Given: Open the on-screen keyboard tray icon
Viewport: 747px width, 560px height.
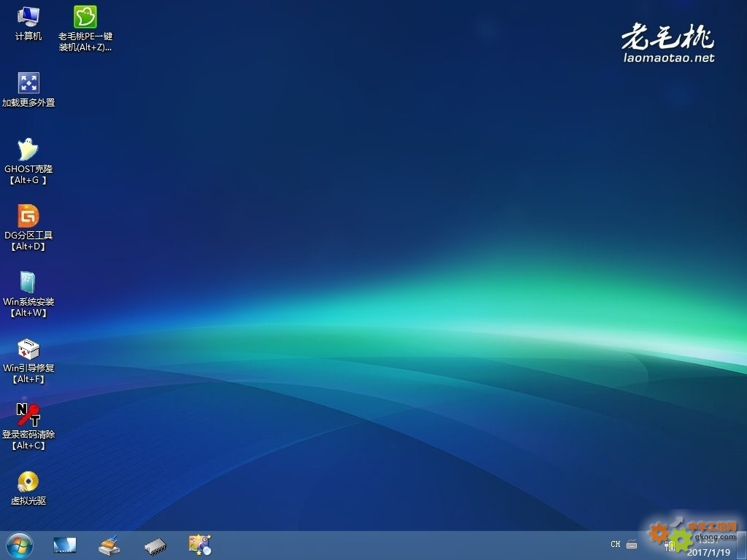Looking at the screenshot, I should tap(632, 544).
